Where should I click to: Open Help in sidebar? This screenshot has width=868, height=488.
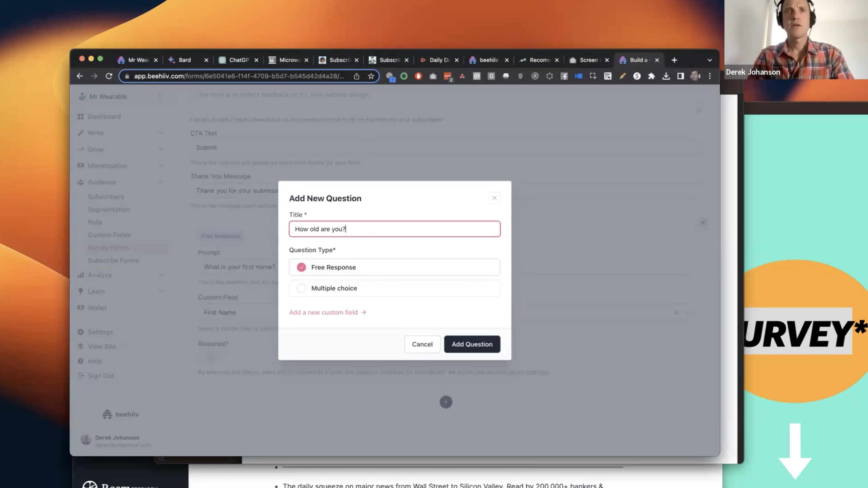[94, 361]
